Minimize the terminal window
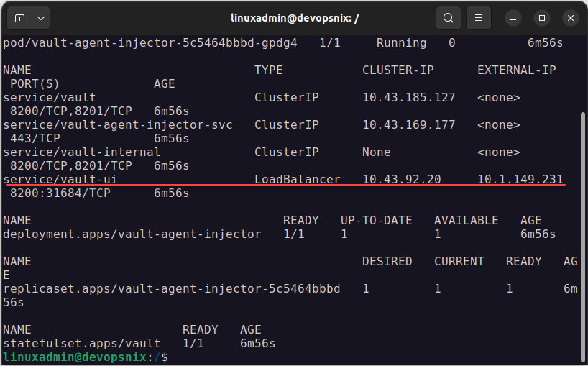The width and height of the screenshot is (588, 366). pyautogui.click(x=513, y=17)
